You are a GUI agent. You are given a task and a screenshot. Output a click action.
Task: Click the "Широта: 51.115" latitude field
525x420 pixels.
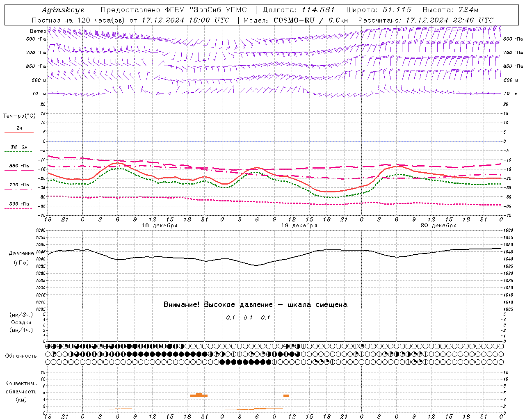379,10
